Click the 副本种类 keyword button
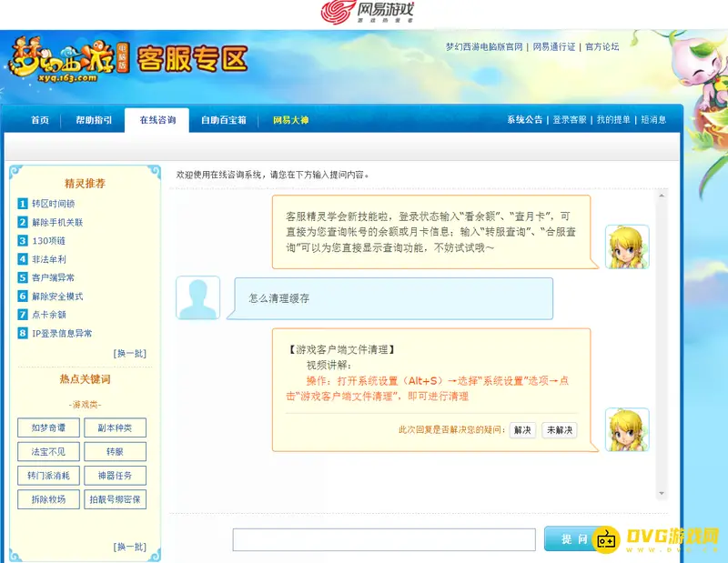Screen dimensions: 728x563 coord(116,427)
